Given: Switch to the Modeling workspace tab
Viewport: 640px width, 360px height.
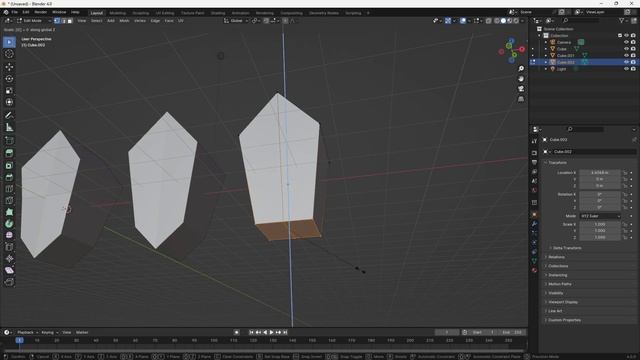Looking at the screenshot, I should coord(118,13).
